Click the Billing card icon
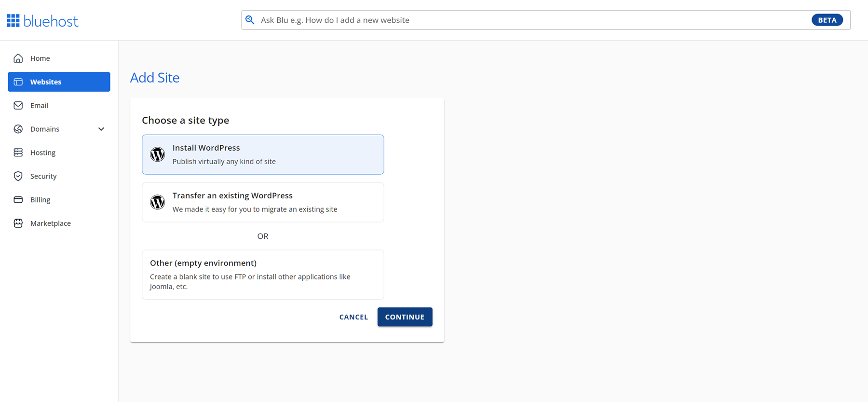The width and height of the screenshot is (868, 402). click(x=18, y=200)
